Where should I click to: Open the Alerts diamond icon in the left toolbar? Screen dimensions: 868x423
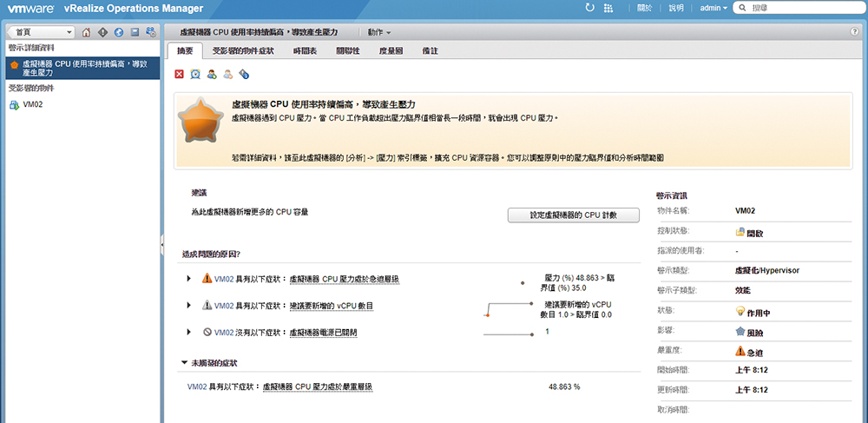[x=102, y=32]
